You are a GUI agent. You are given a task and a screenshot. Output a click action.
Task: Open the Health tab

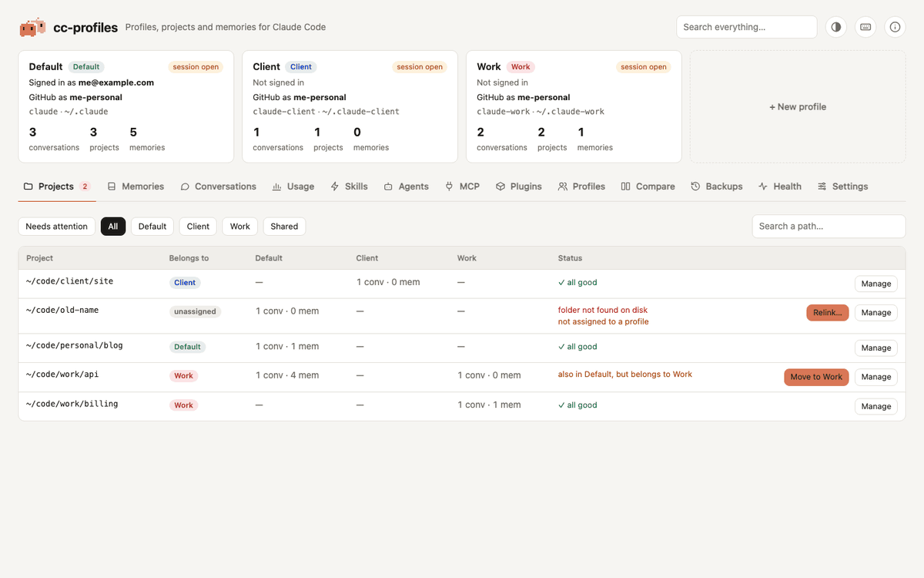pos(779,187)
